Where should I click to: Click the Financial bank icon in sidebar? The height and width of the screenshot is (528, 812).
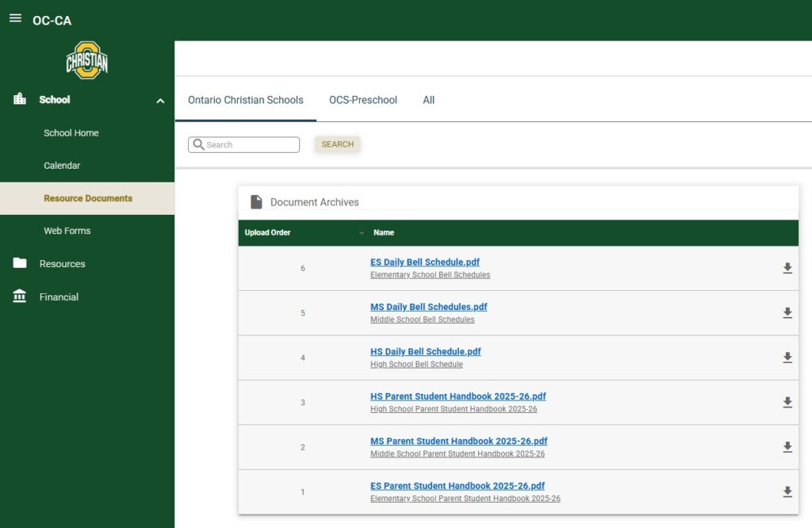point(20,297)
